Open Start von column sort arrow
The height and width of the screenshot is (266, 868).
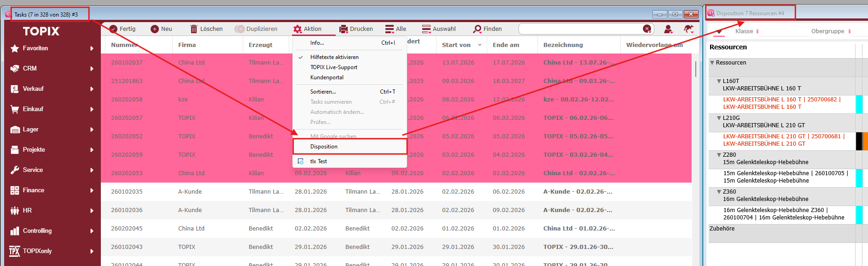point(480,45)
